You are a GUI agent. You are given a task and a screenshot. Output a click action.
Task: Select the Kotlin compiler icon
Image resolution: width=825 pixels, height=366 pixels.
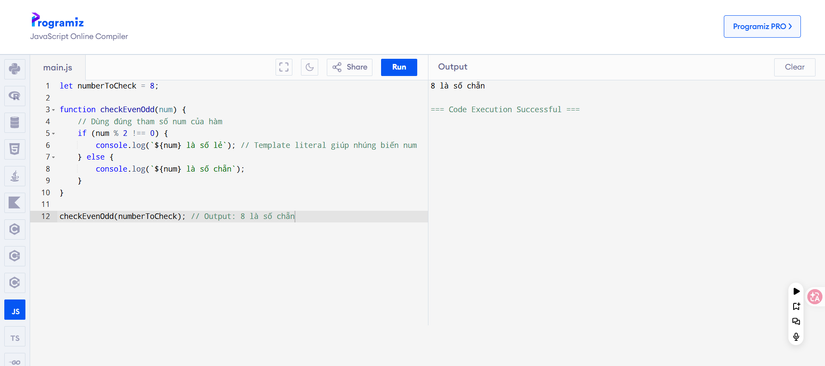[x=15, y=203]
